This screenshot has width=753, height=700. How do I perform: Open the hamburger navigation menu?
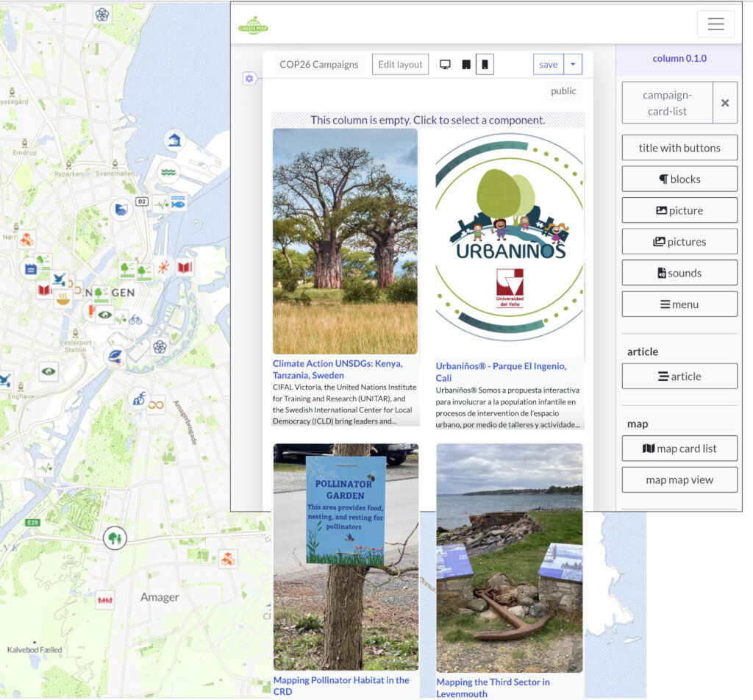[x=715, y=24]
